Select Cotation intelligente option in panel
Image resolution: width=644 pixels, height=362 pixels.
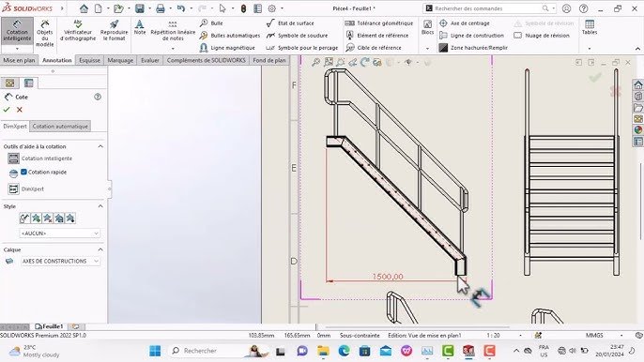39,158
